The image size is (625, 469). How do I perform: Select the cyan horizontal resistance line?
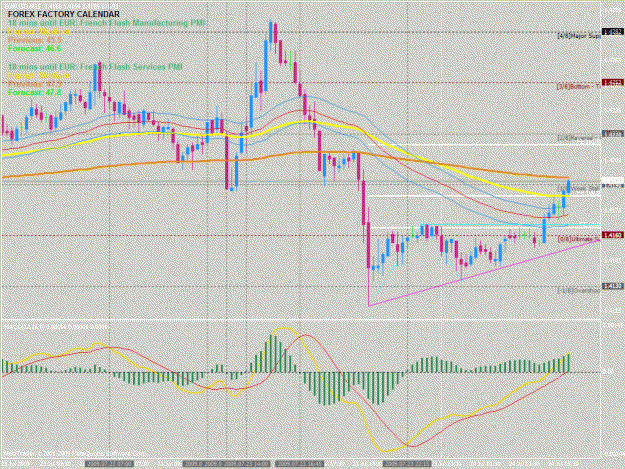[510, 225]
